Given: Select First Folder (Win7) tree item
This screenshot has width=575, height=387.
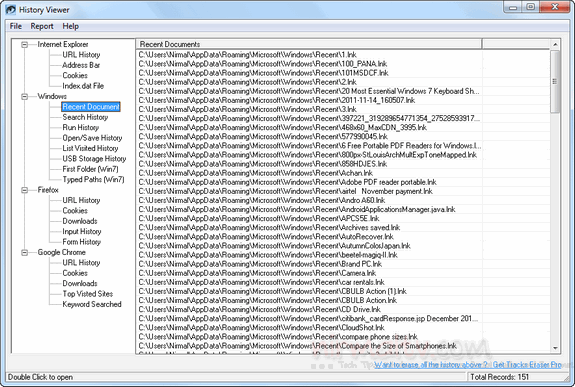Looking at the screenshot, I should click(90, 169).
